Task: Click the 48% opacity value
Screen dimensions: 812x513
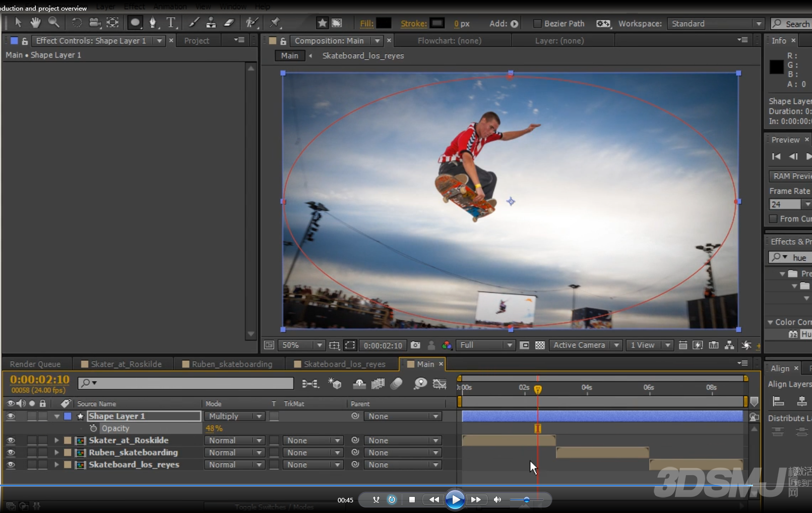Action: [214, 428]
